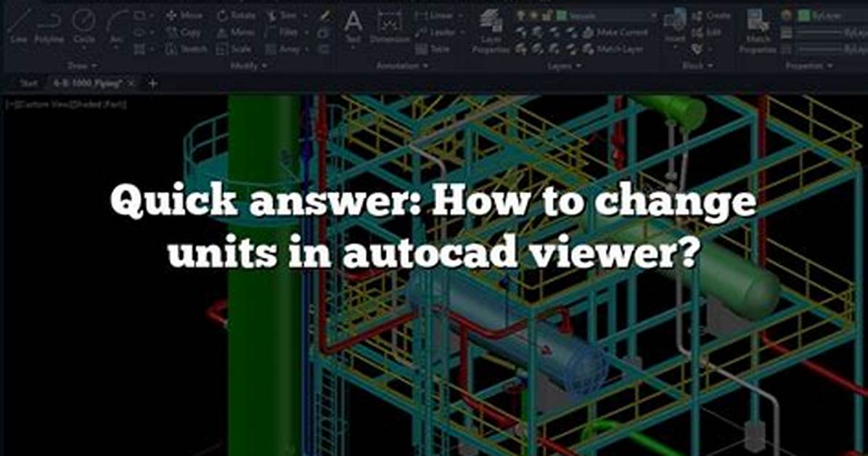868x456 pixels.
Task: Click the Insert block tool
Action: (675, 27)
